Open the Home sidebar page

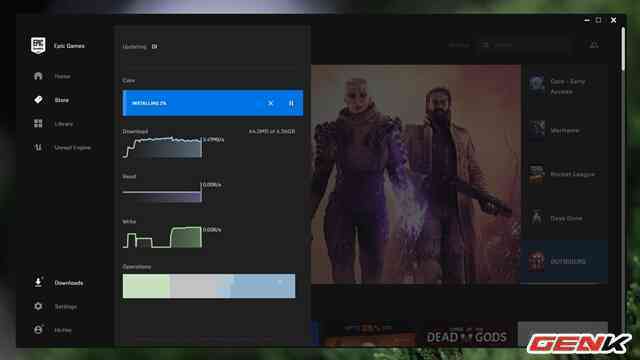[x=62, y=76]
